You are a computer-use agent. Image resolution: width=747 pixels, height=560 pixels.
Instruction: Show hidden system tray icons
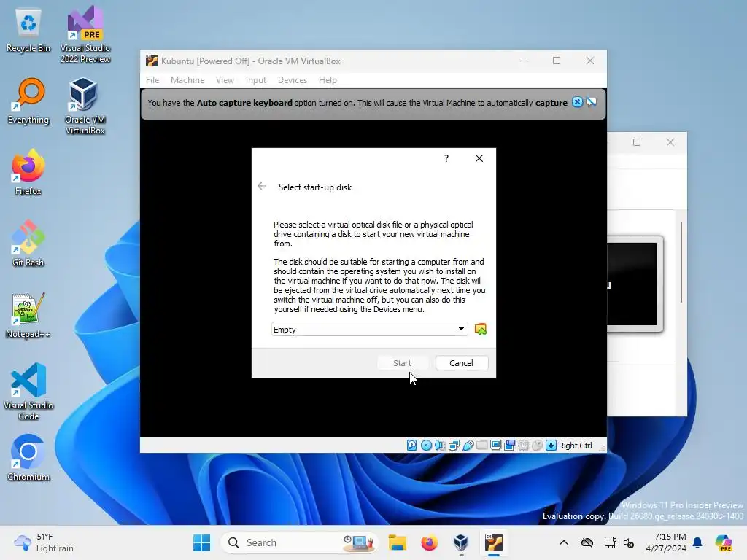click(x=564, y=542)
